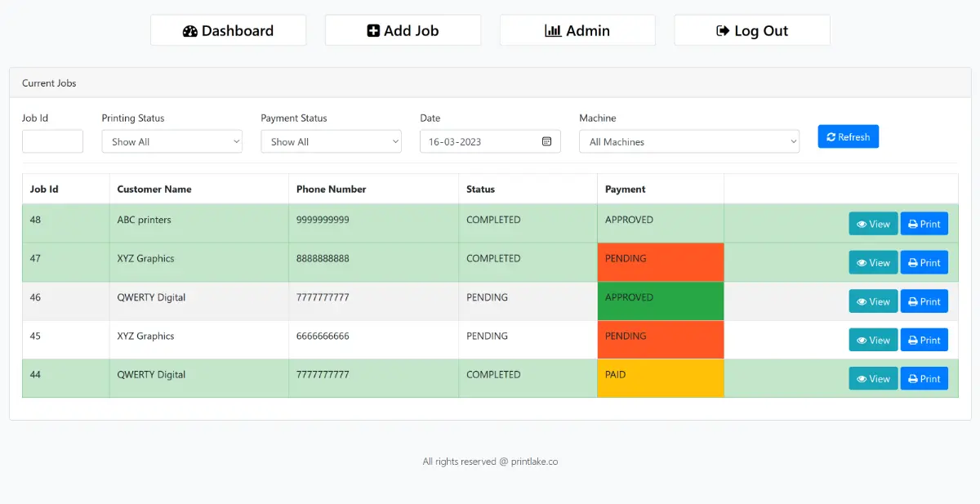Viewport: 980px width, 504px height.
Task: Click the Current Jobs panel header
Action: (49, 83)
